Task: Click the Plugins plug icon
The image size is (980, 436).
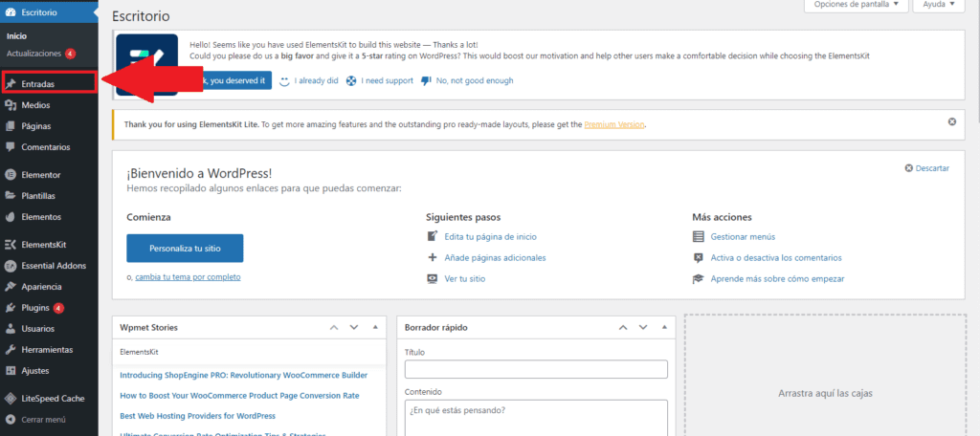Action: click(10, 308)
